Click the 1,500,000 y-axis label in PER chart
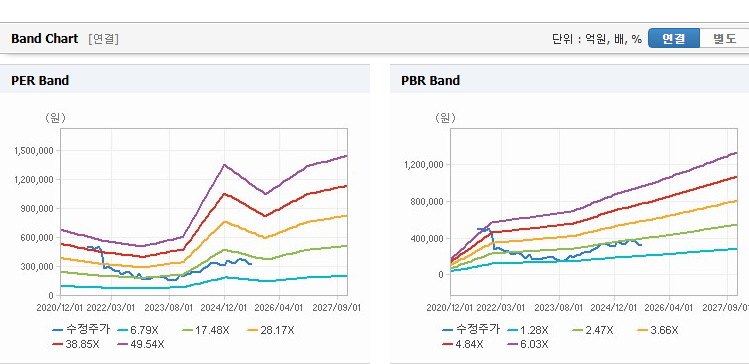The width and height of the screenshot is (749, 364). pos(34,151)
